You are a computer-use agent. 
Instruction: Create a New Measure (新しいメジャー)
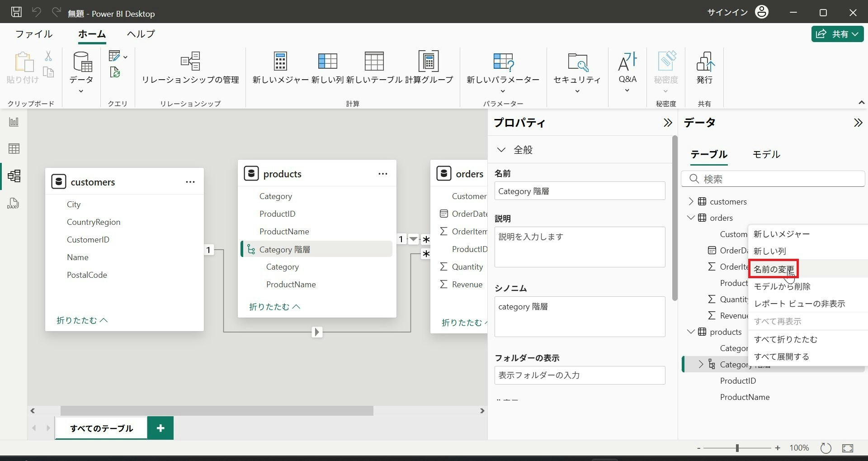point(280,68)
